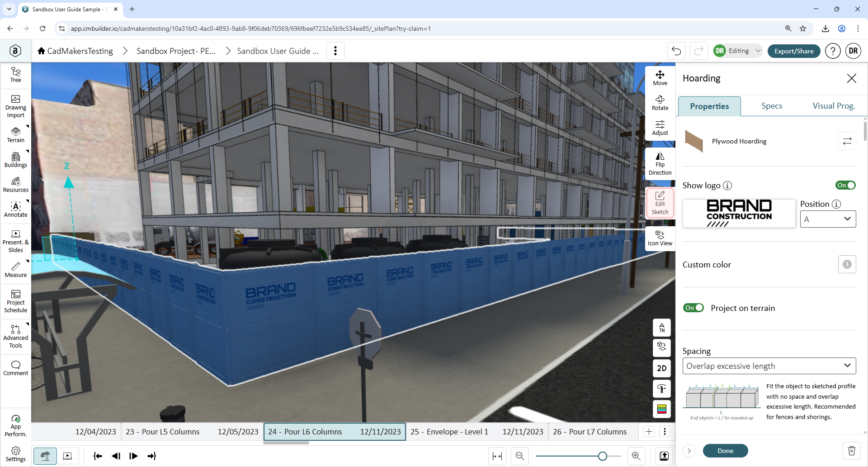Play the schedule animation
This screenshot has width=868, height=467.
pyautogui.click(x=133, y=456)
